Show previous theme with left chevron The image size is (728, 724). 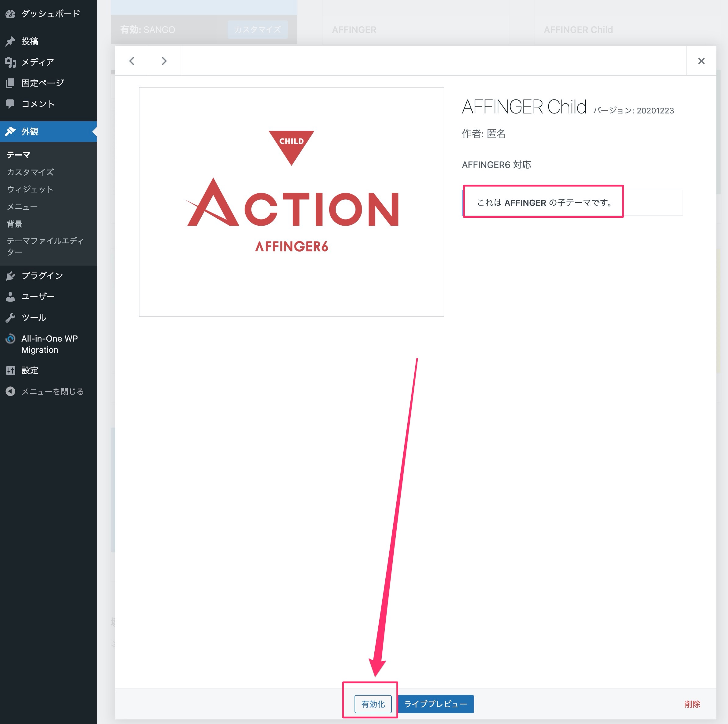[132, 61]
